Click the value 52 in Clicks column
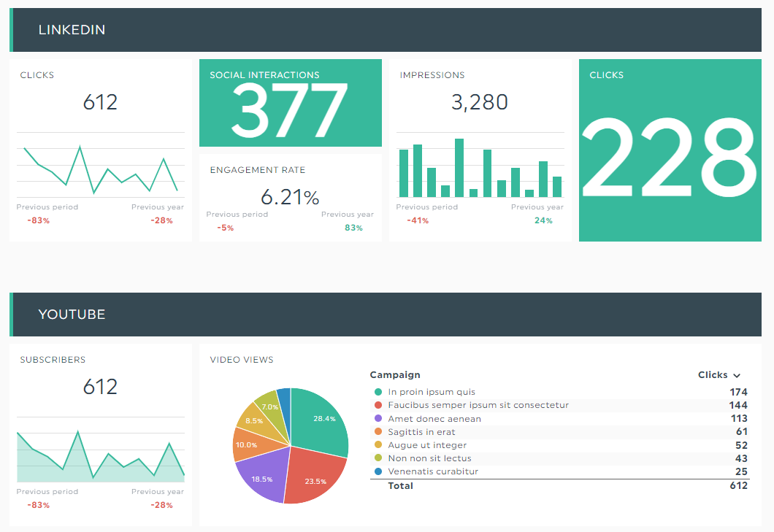 click(x=741, y=445)
